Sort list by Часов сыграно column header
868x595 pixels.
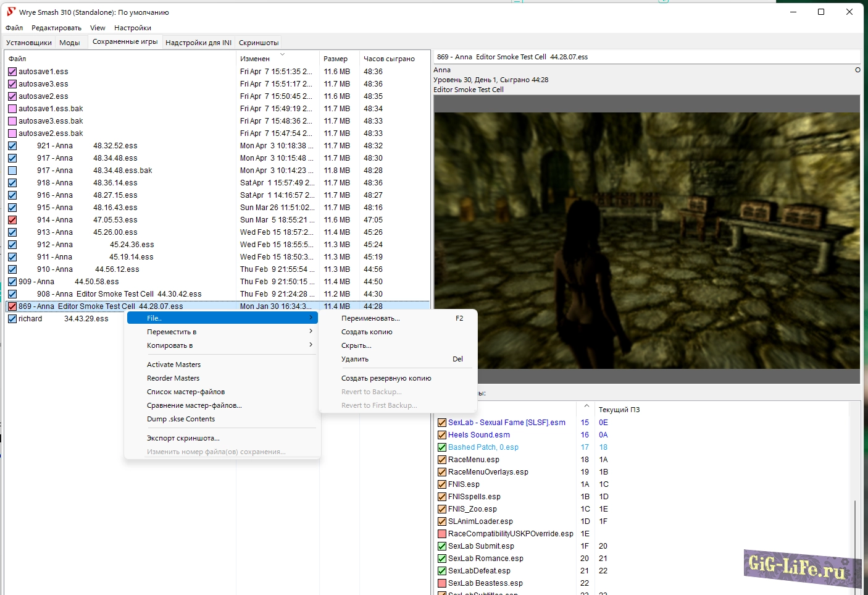tap(389, 59)
